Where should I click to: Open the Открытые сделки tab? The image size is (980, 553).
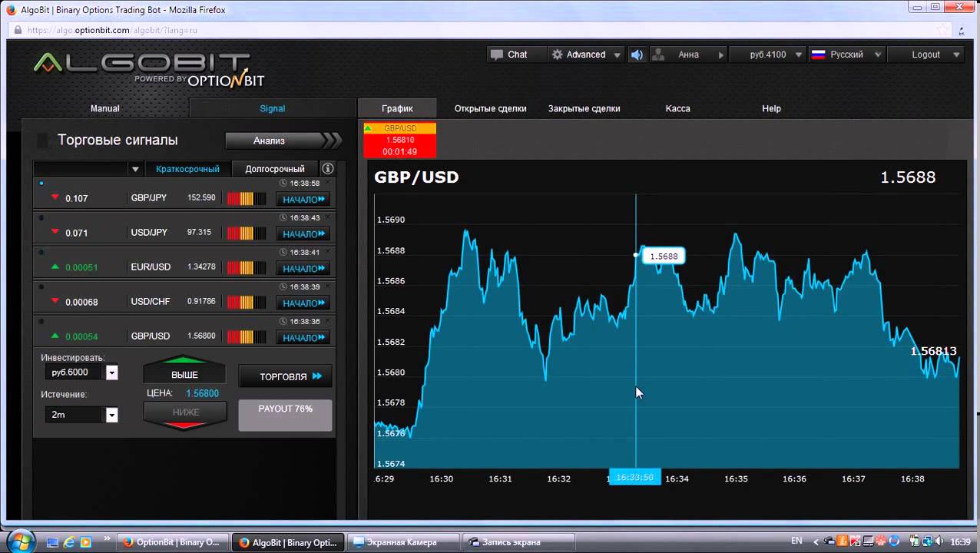(491, 108)
